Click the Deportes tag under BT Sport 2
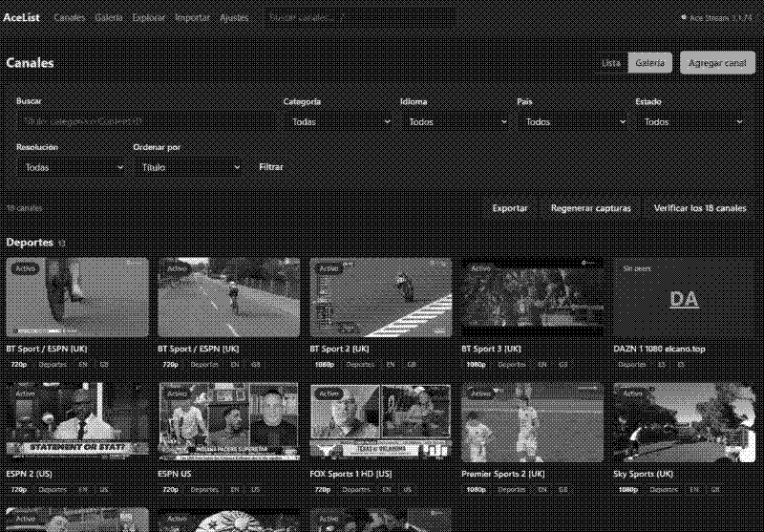The image size is (764, 532). tap(360, 365)
